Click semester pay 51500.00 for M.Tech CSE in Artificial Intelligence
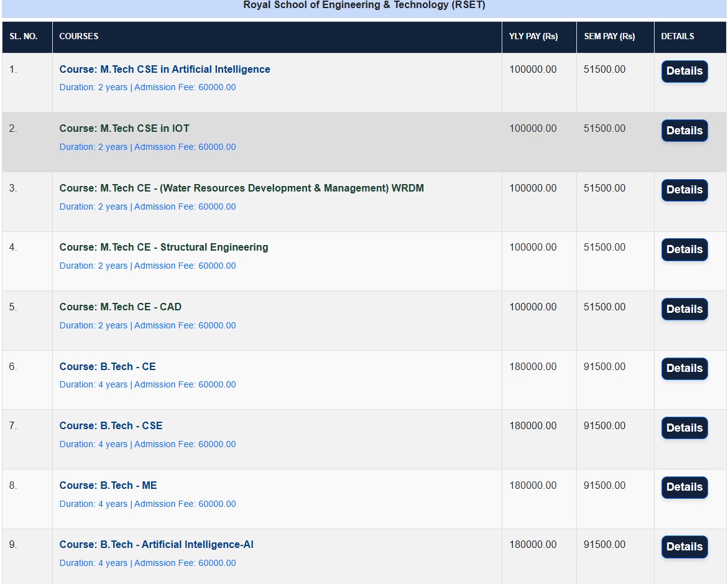This screenshot has height=584, width=728. (604, 69)
